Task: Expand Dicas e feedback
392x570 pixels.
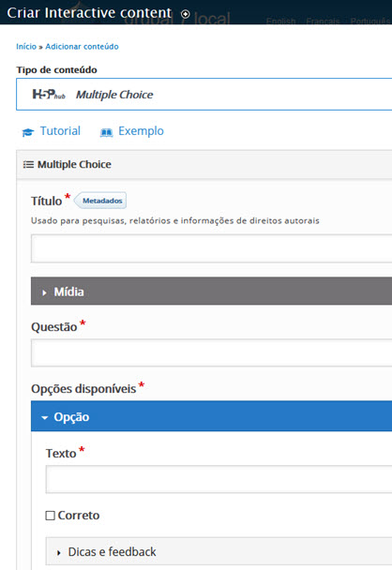Action: [219, 552]
